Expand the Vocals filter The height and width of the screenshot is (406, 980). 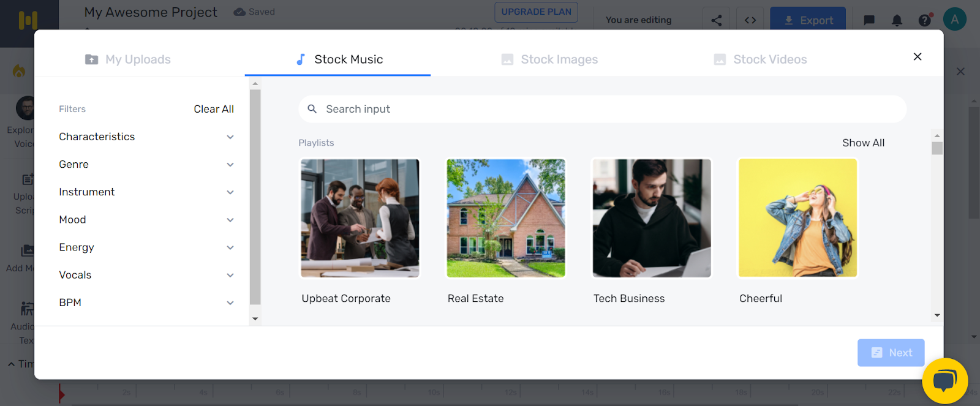[146, 275]
